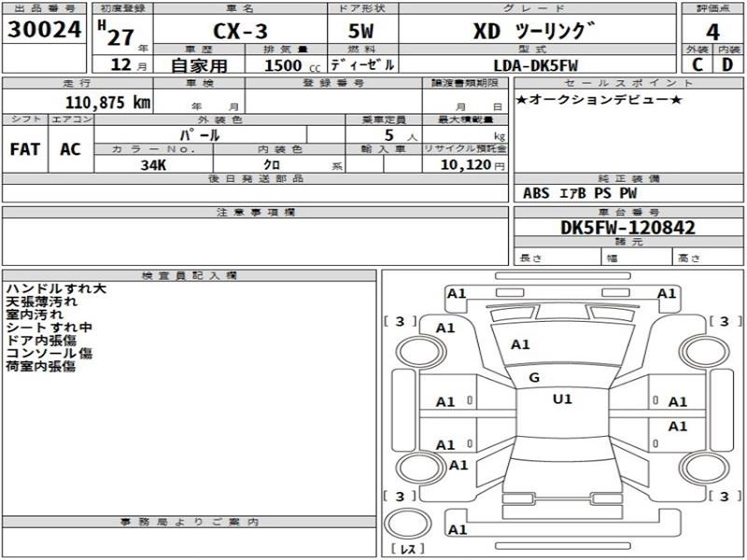Click the FAT shift type cell
The width and height of the screenshot is (747, 560).
(25, 149)
